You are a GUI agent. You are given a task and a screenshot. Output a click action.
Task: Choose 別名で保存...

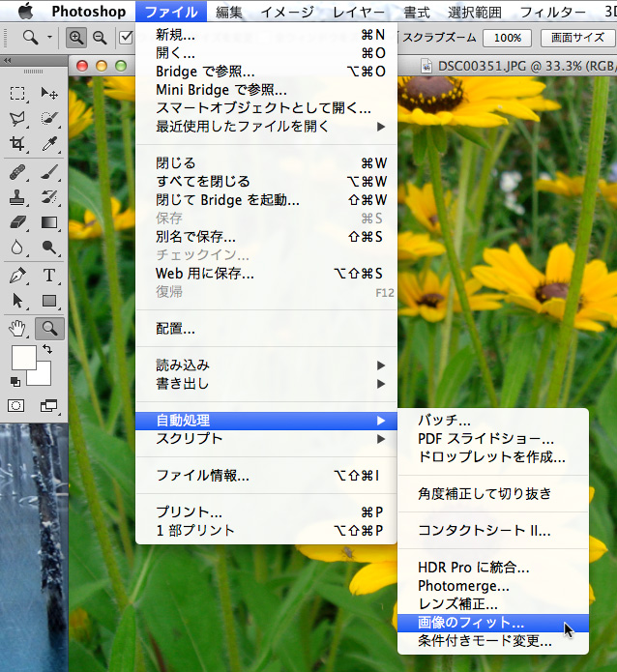click(266, 237)
